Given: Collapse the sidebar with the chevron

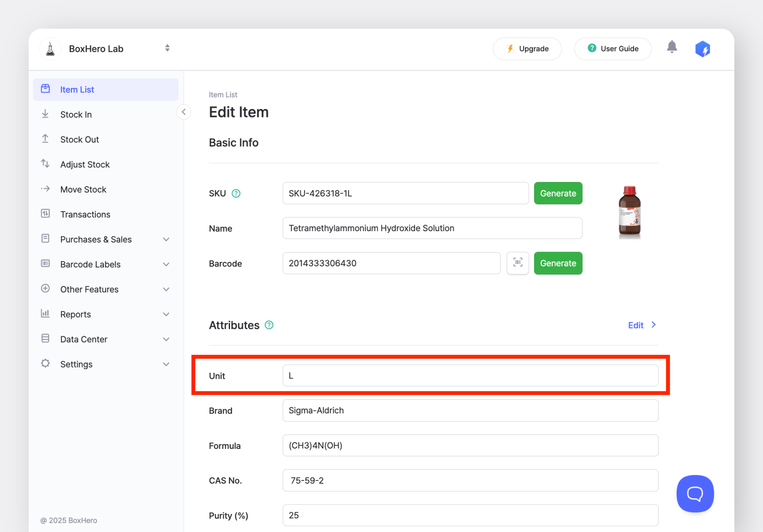Looking at the screenshot, I should 183,112.
